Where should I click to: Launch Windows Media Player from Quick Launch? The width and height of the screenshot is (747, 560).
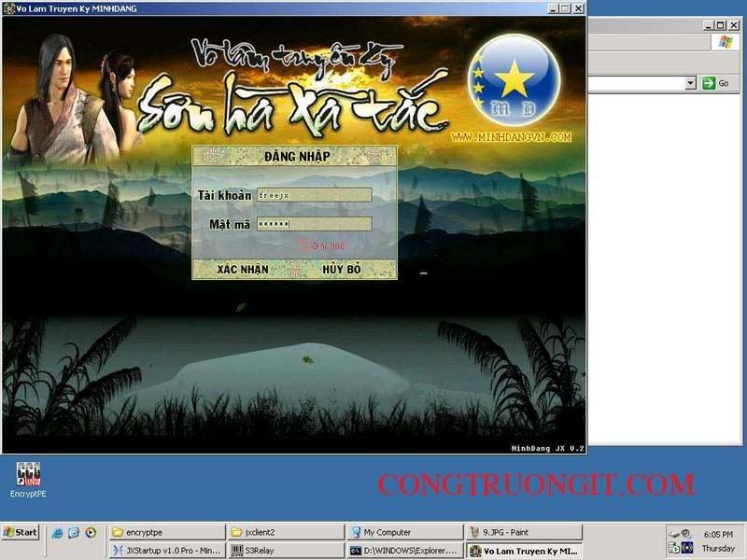[91, 532]
